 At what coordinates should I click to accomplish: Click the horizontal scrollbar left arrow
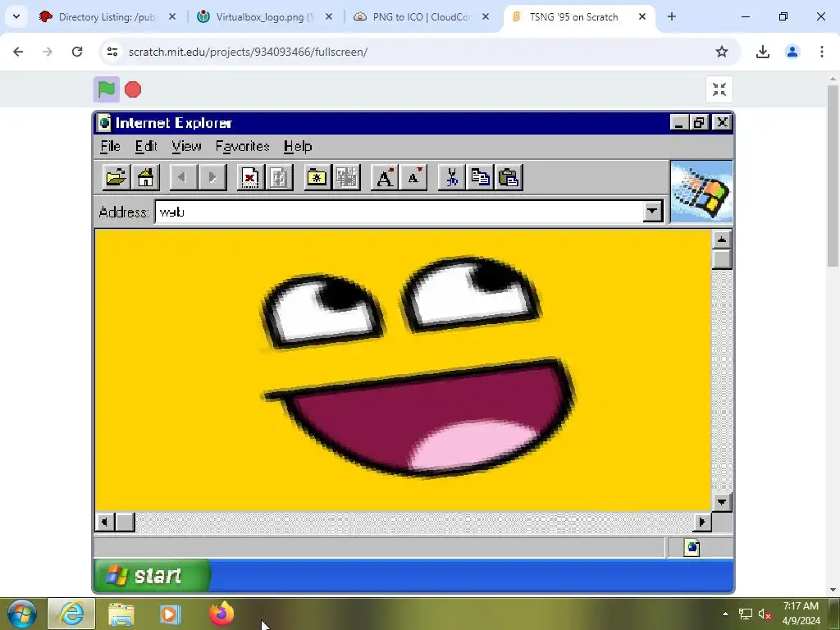click(104, 522)
